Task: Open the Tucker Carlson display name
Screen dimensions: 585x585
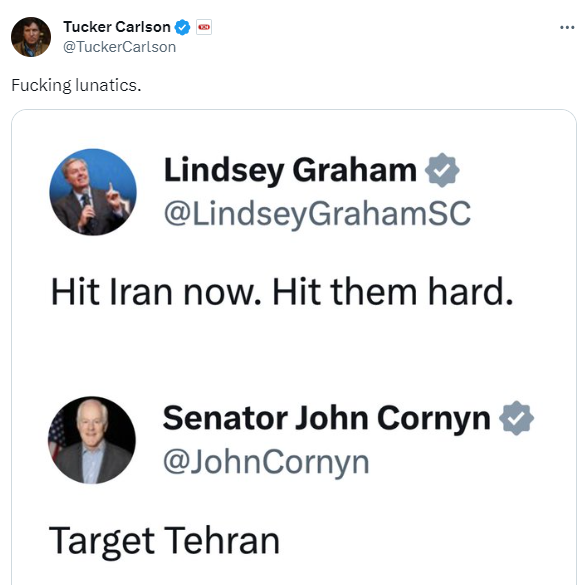Action: (117, 27)
